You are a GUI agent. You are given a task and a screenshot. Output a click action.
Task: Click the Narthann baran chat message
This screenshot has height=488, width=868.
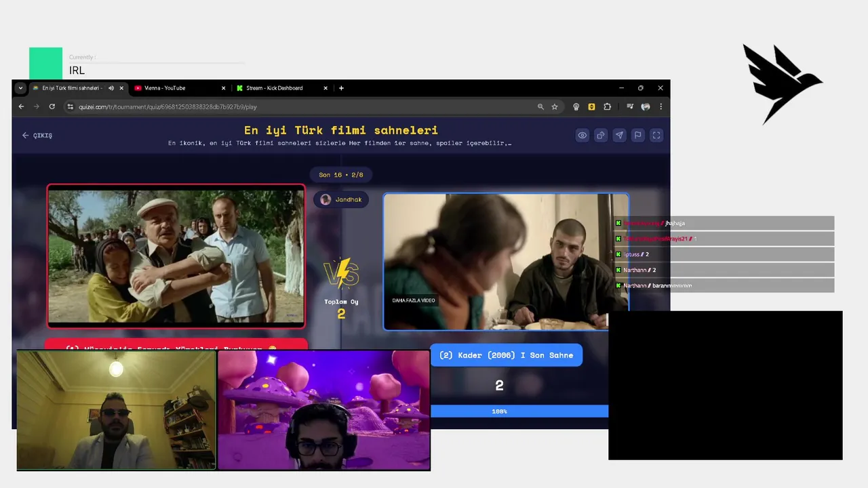coord(724,285)
